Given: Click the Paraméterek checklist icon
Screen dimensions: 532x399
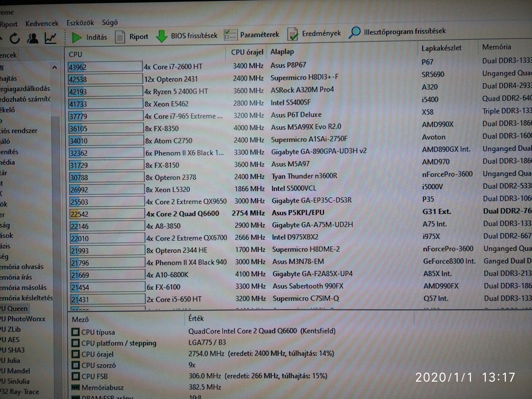Looking at the screenshot, I should 230,35.
